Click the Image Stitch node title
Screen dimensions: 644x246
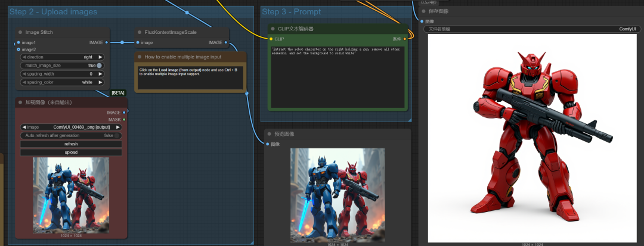click(39, 32)
